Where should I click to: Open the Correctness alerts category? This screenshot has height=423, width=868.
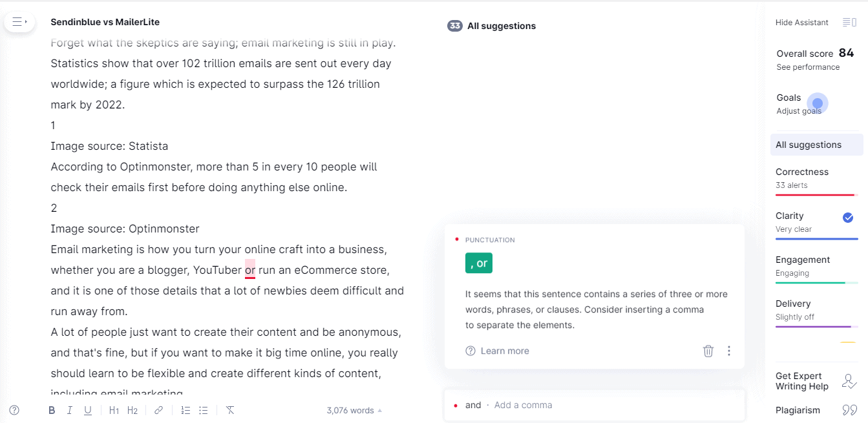tap(816, 179)
